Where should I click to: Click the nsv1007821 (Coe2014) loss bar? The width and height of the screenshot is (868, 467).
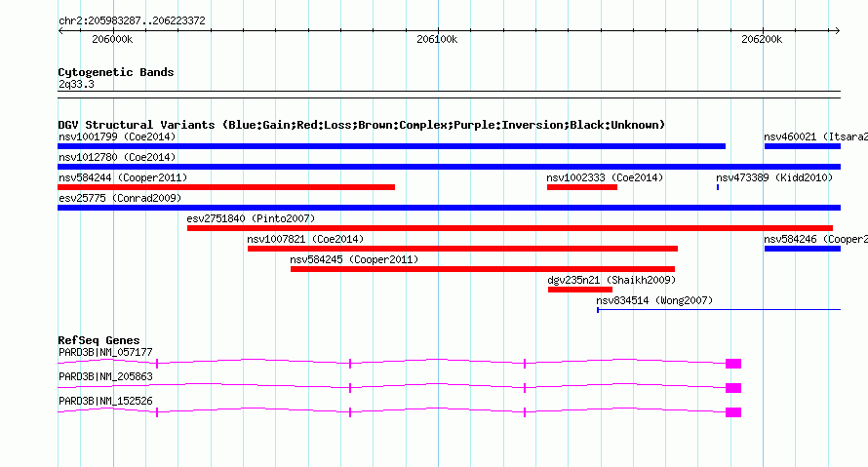[463, 249]
